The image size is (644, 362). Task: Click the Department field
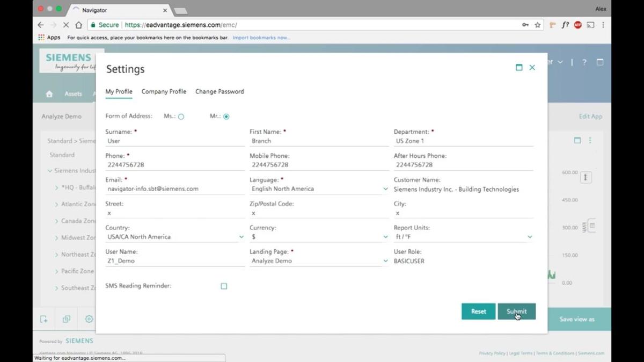point(463,141)
